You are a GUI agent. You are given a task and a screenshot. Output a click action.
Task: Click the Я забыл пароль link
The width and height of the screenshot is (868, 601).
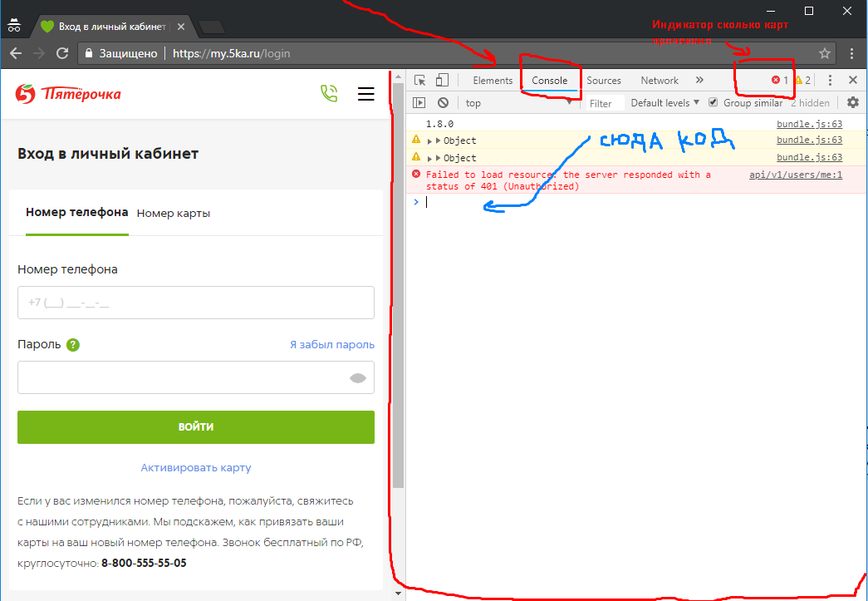332,344
